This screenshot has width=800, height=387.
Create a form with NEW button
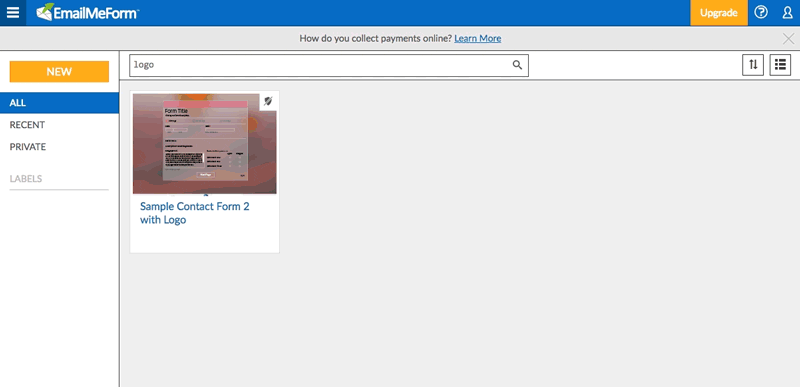coord(59,72)
